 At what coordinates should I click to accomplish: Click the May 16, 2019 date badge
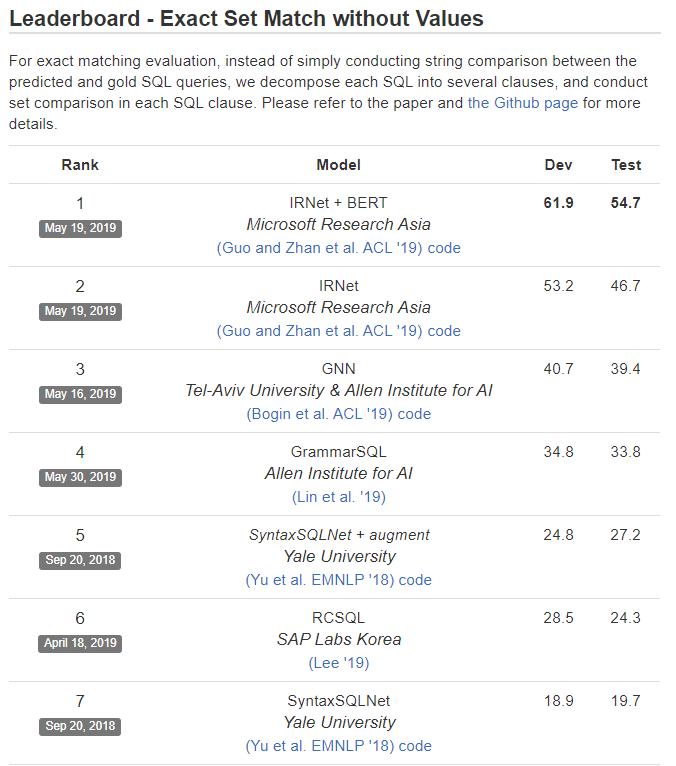pyautogui.click(x=80, y=394)
